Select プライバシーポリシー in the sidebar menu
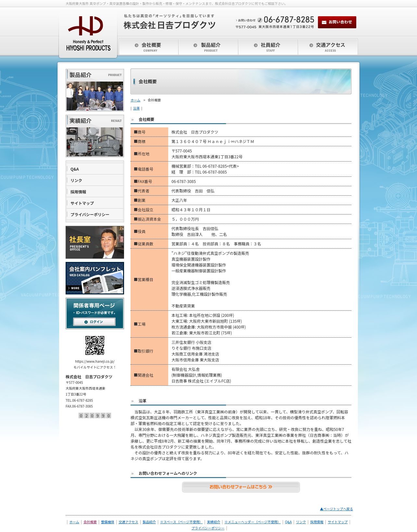This screenshot has width=417, height=532. click(95, 214)
